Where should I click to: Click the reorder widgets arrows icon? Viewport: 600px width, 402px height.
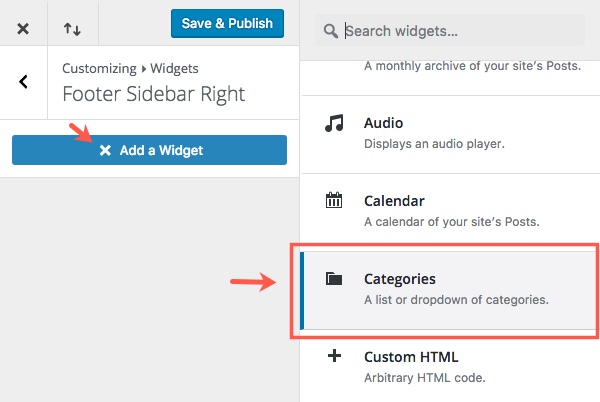(73, 29)
